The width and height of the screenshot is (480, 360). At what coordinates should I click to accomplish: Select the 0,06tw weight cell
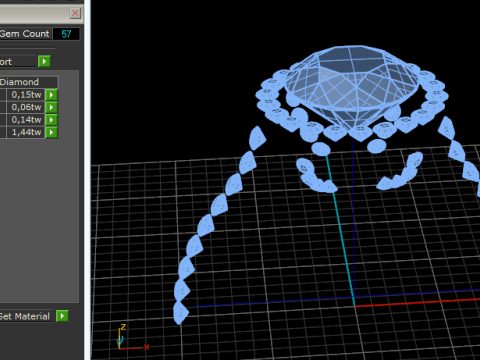click(x=26, y=107)
